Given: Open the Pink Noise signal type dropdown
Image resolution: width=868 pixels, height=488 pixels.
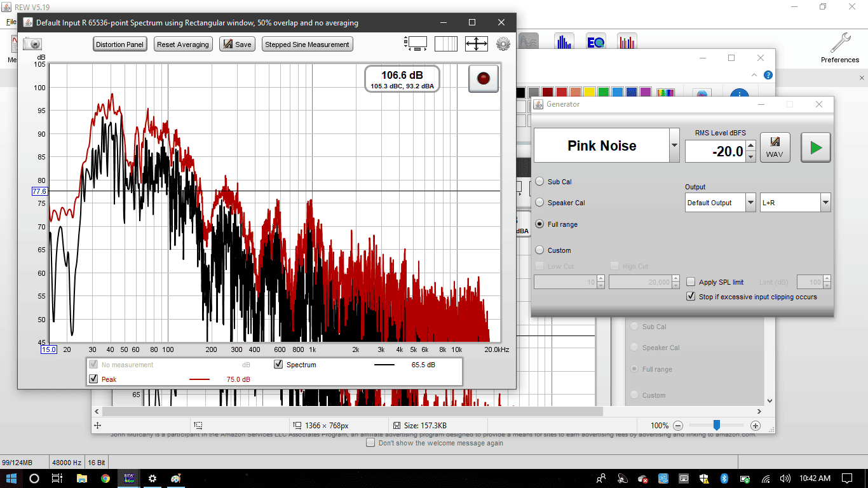Looking at the screenshot, I should click(674, 146).
